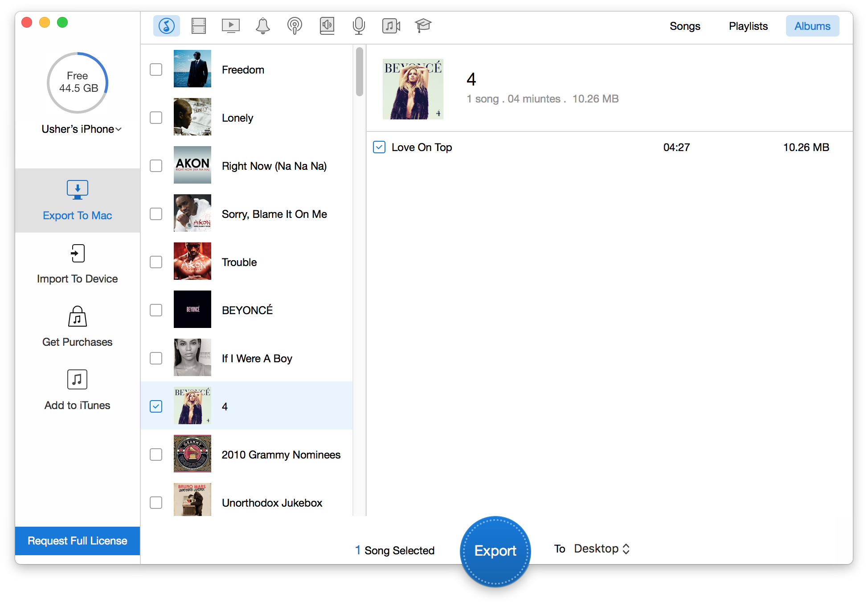This screenshot has height=606, width=868.
Task: Check the If I Were A Boy checkbox
Action: pyautogui.click(x=156, y=358)
